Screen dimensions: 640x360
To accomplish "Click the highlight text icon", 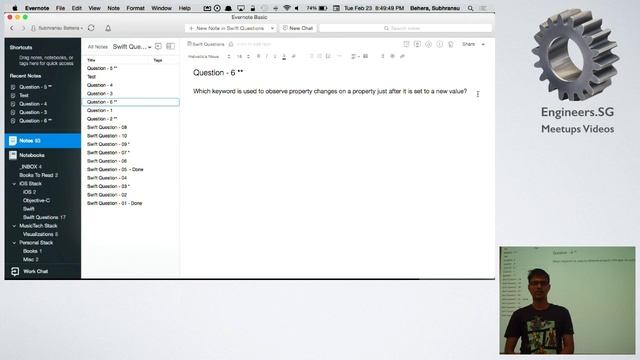I will [x=293, y=56].
